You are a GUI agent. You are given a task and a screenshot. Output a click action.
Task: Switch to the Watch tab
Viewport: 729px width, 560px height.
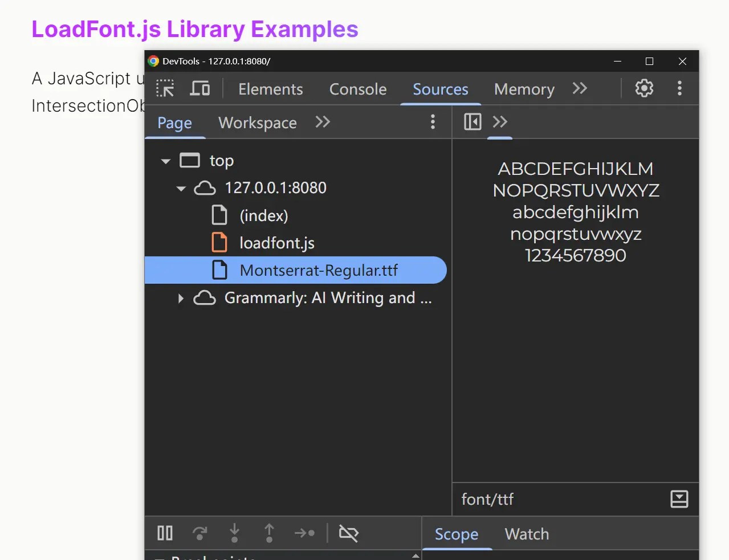(526, 534)
